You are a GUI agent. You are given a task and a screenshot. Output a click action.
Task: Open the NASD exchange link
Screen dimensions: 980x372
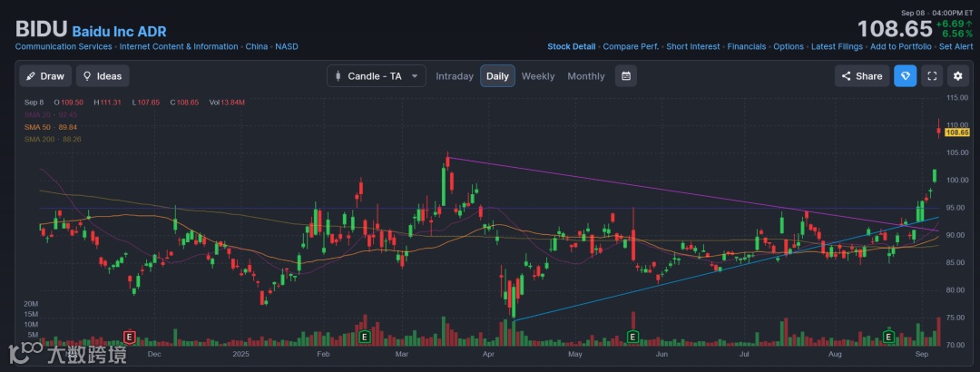pos(287,46)
